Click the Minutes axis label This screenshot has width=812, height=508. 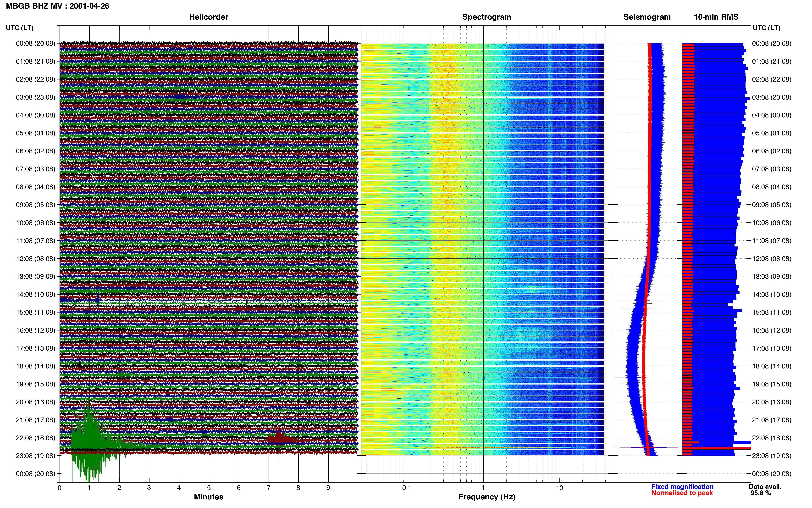[x=209, y=497]
